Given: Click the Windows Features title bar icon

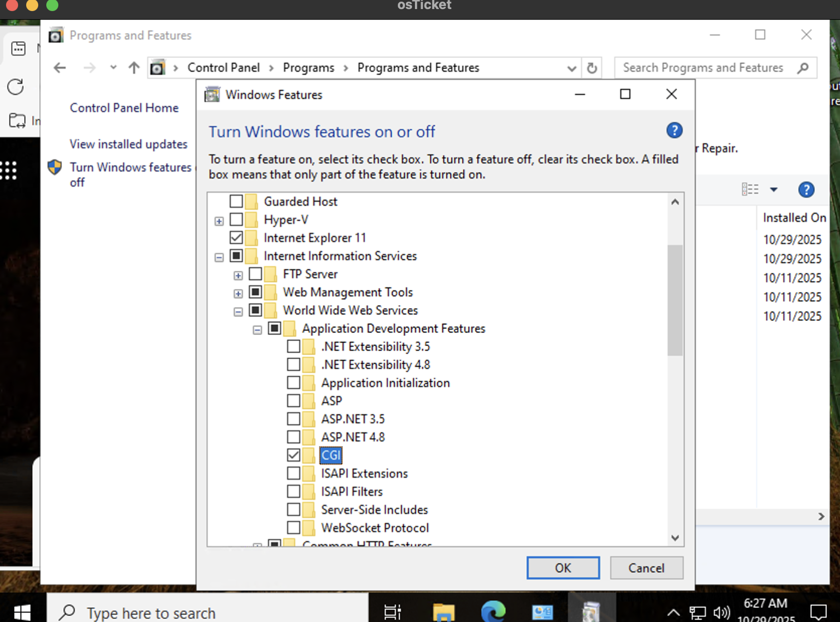Looking at the screenshot, I should 212,94.
